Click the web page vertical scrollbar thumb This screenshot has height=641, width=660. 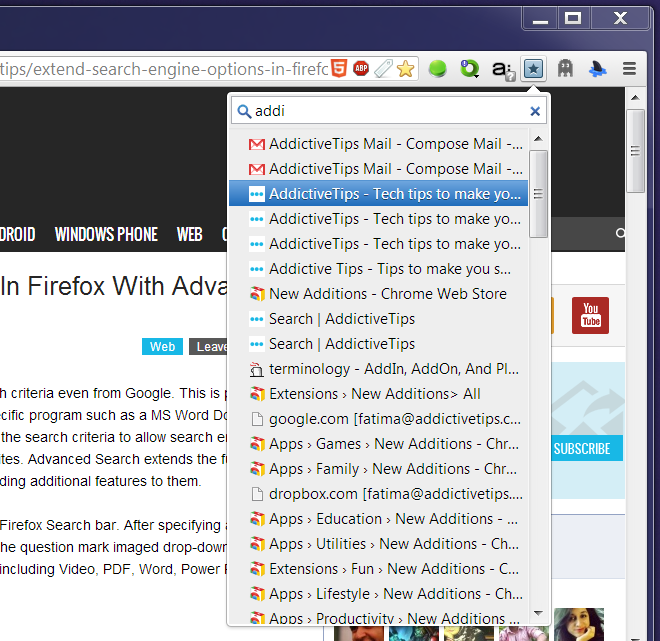(635, 151)
